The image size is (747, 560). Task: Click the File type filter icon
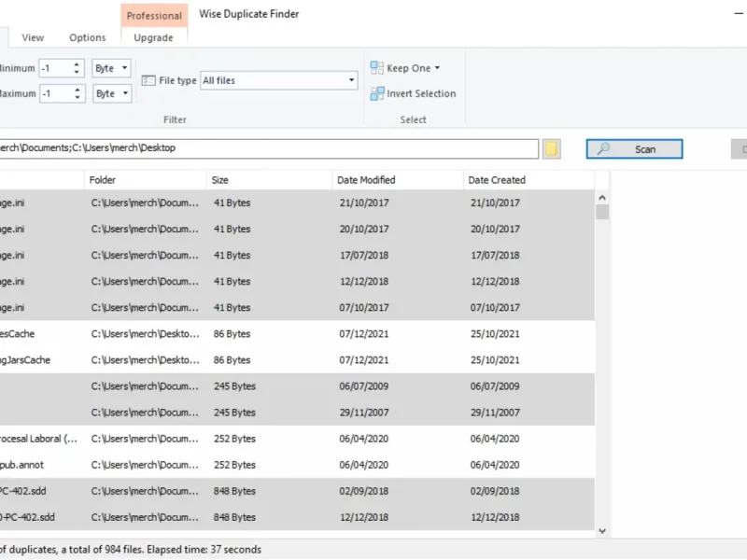tap(148, 80)
